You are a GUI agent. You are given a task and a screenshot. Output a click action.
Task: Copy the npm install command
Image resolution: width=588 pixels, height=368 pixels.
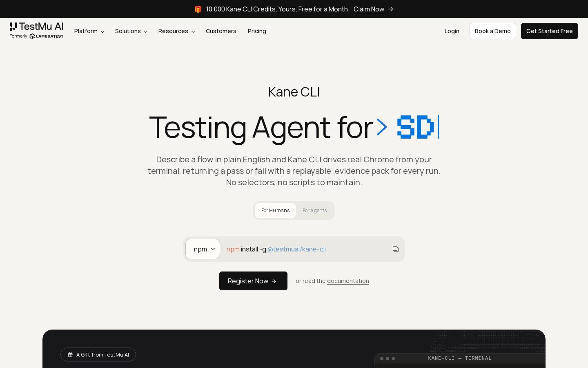396,249
